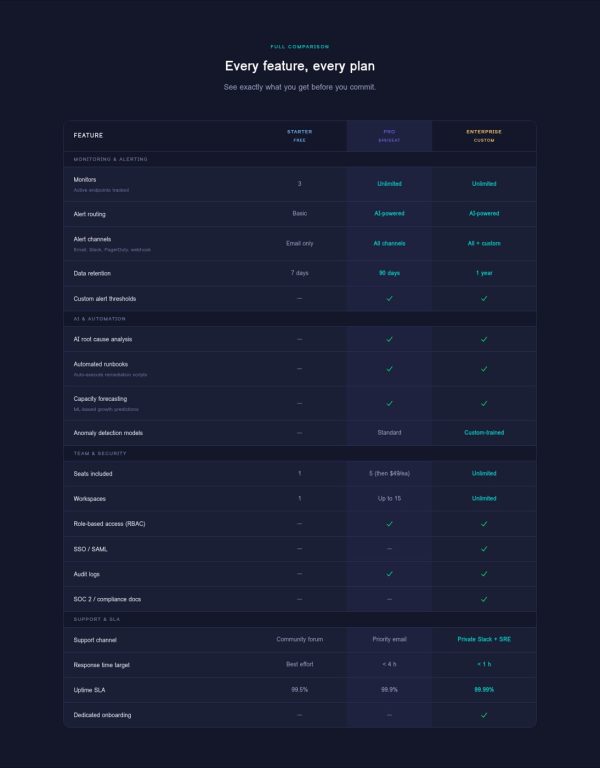Click Enterprise 'AI-powered' alert routing value
This screenshot has height=768, width=600.
484,214
